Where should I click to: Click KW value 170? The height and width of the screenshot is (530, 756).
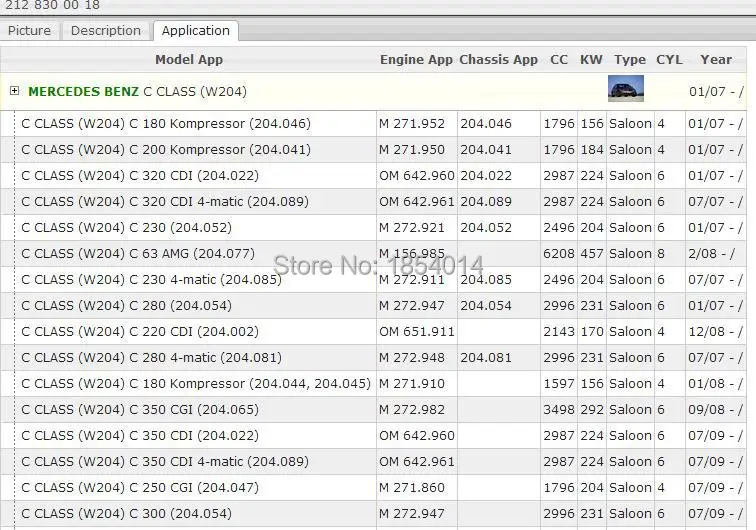[x=592, y=332]
